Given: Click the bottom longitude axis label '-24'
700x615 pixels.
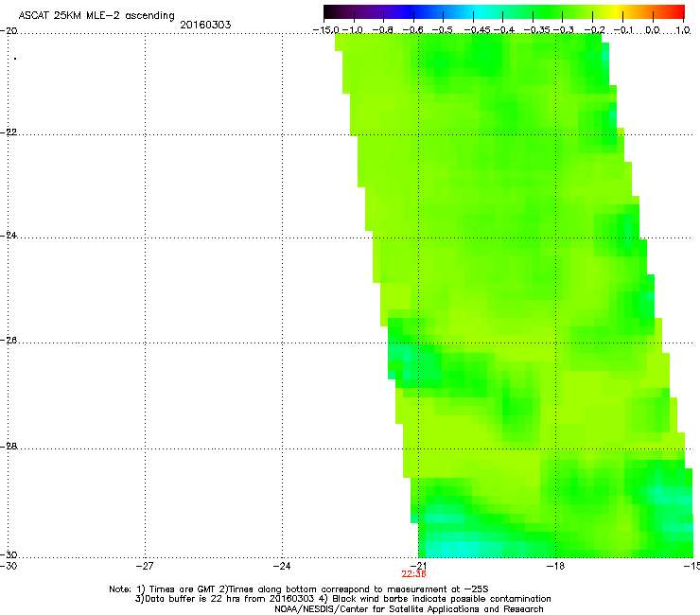Looking at the screenshot, I should (x=282, y=566).
